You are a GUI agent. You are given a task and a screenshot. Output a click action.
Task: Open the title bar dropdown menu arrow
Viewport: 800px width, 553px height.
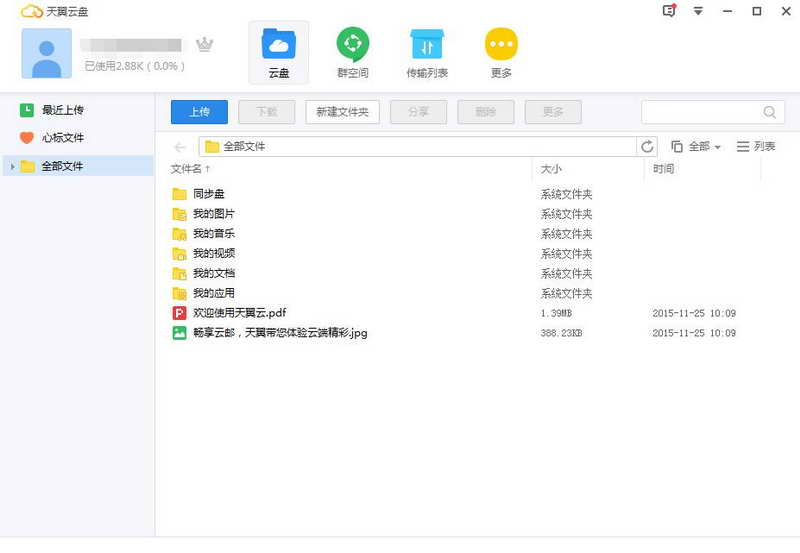[x=698, y=11]
